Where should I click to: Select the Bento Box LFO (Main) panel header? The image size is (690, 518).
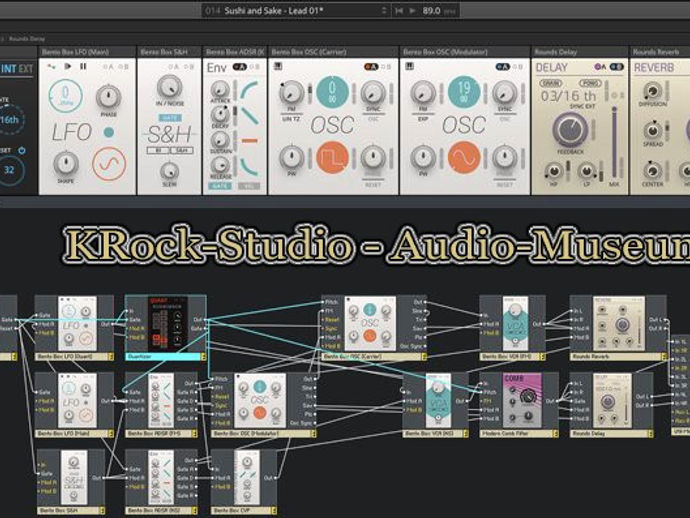(87, 52)
